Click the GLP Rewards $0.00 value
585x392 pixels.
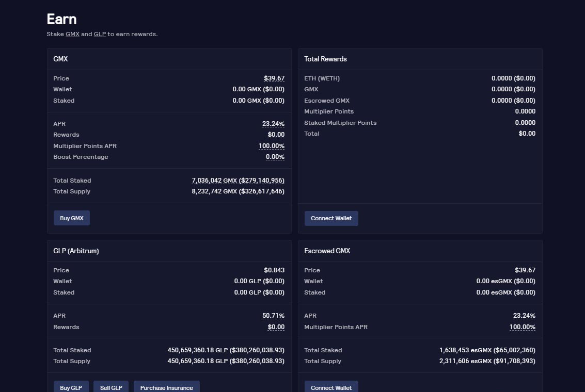point(276,327)
